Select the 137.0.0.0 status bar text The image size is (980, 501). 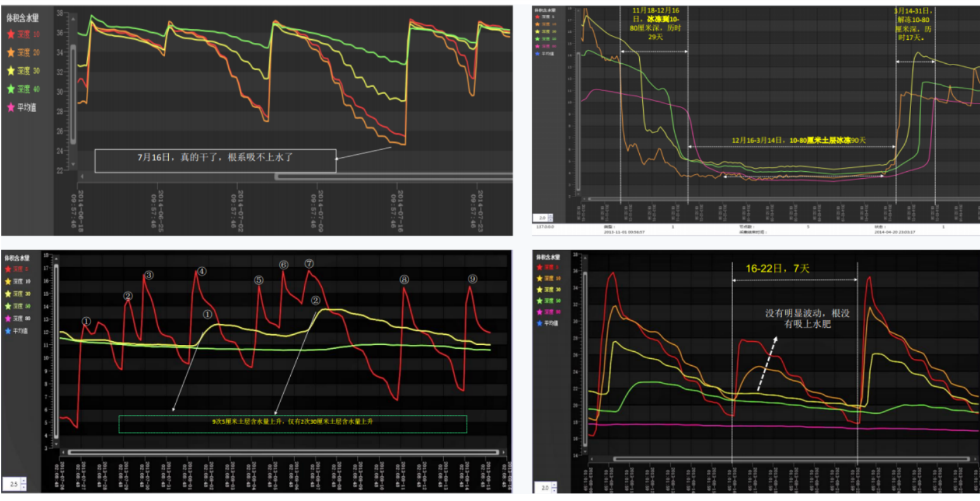click(545, 227)
